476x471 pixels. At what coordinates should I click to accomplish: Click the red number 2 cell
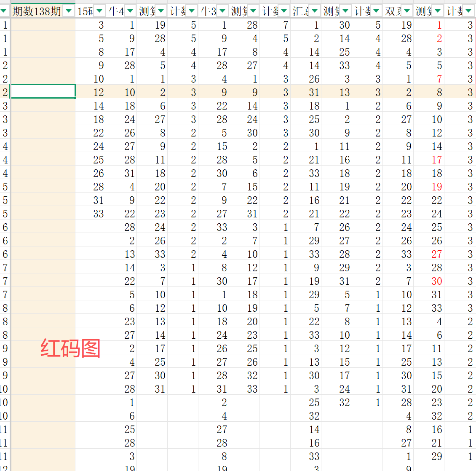(429, 38)
